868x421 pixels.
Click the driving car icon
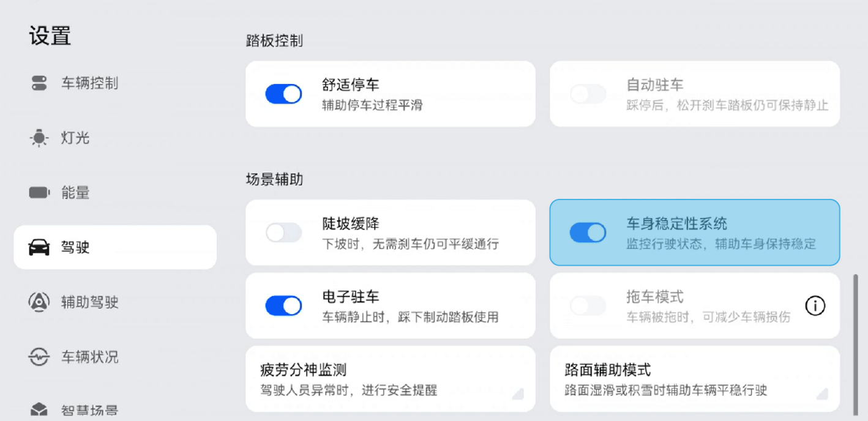(39, 247)
